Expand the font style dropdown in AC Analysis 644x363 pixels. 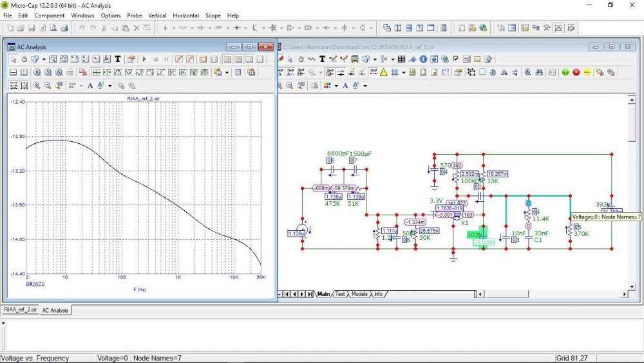coord(110,85)
